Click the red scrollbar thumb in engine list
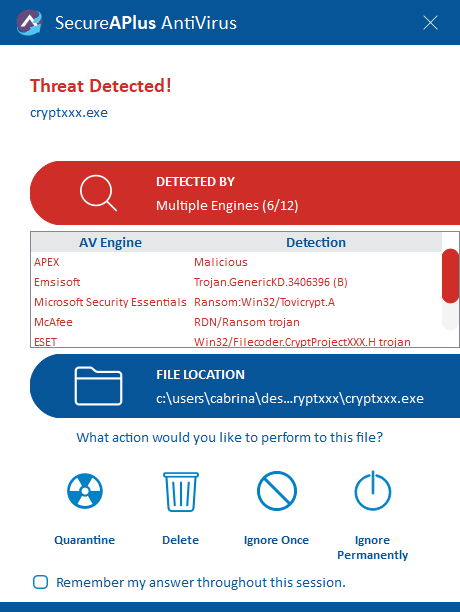This screenshot has height=612, width=460. coord(450,276)
